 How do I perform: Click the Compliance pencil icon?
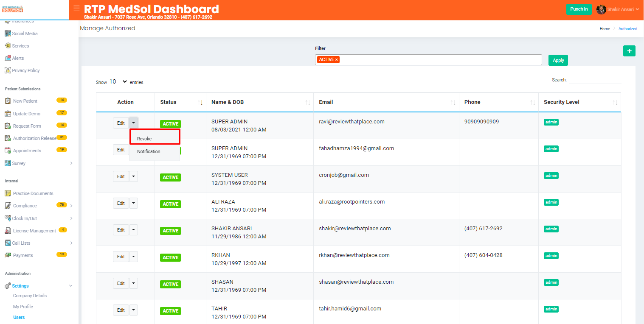[x=8, y=206]
